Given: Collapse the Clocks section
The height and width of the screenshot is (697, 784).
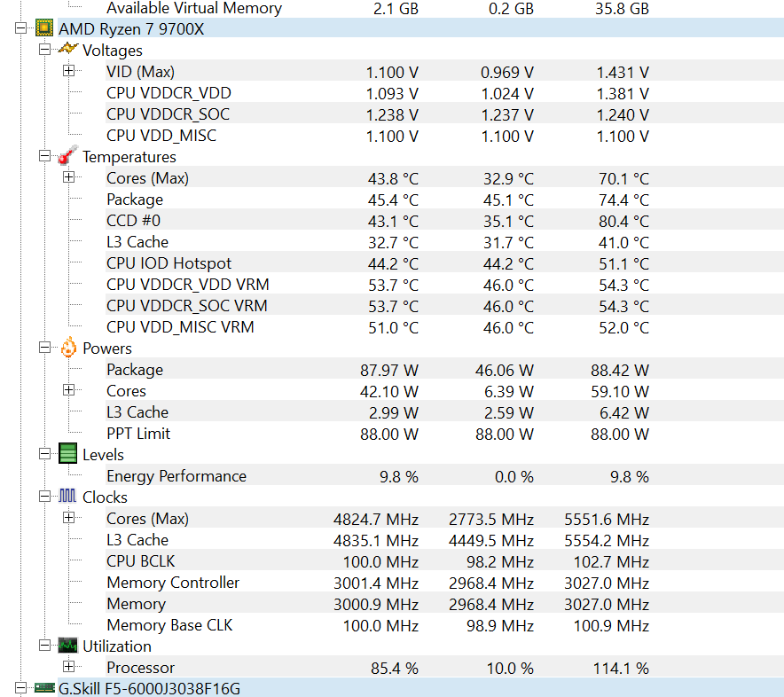Looking at the screenshot, I should 44,497.
